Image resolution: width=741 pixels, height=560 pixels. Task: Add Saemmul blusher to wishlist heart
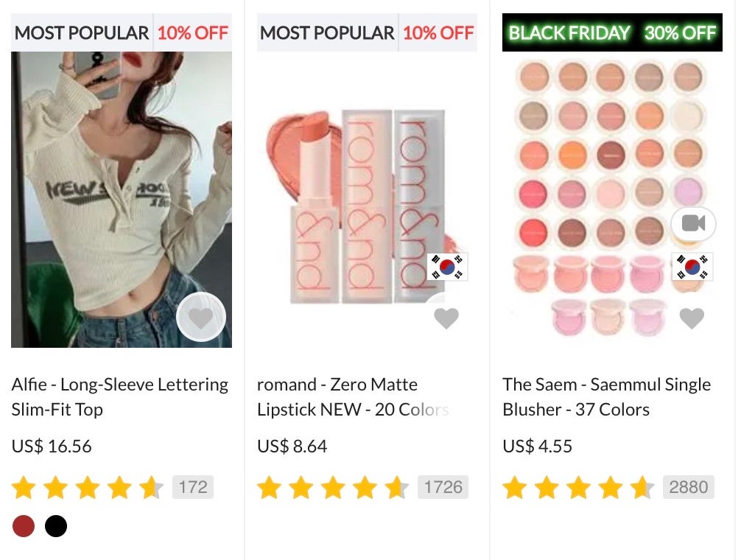[692, 318]
